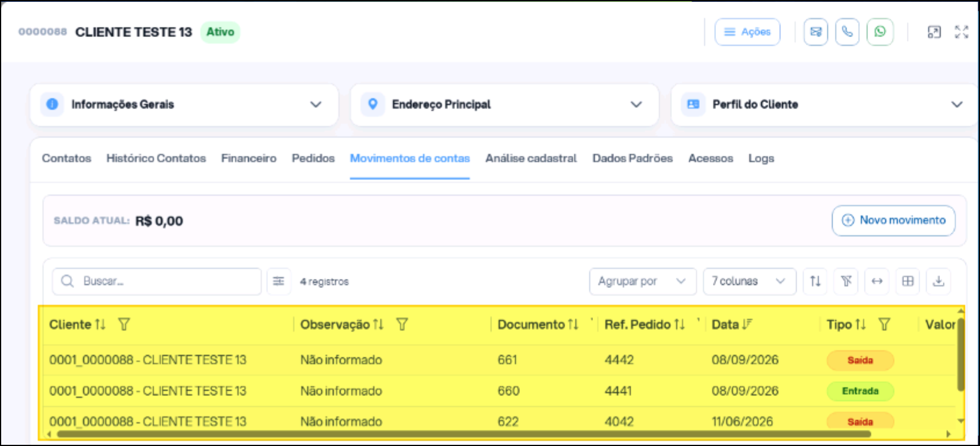Sort by Cliente column arrows
980x446 pixels.
click(100, 324)
